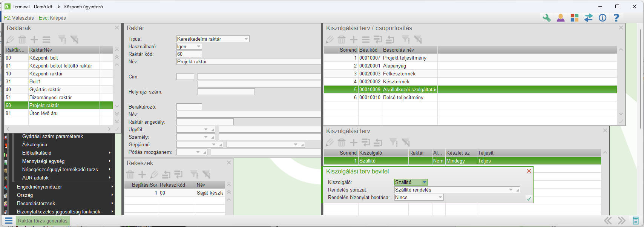This screenshot has height=227, width=644.
Task: Open the wrench settings icon in top toolbar
Action: tap(546, 18)
